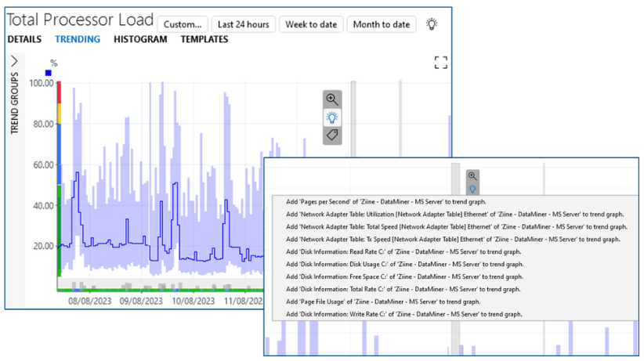Screen dimensions: 644x361
Task: Click the tag icon on graph toolbar
Action: pos(332,135)
